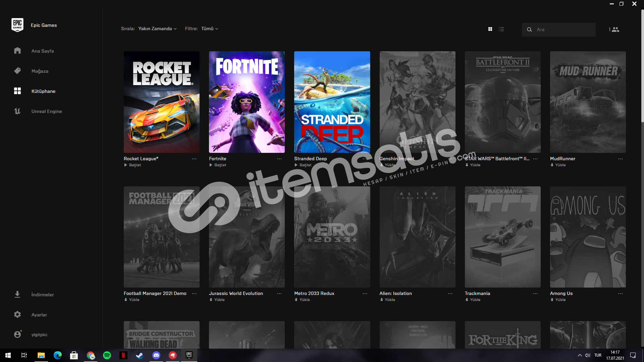Open Microsoft Store from the taskbar
This screenshot has width=644, height=362.
click(74, 355)
